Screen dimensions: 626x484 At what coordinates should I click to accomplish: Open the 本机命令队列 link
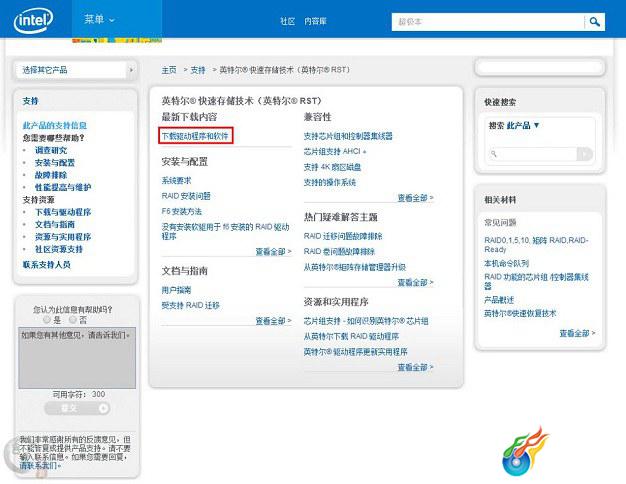pyautogui.click(x=506, y=263)
